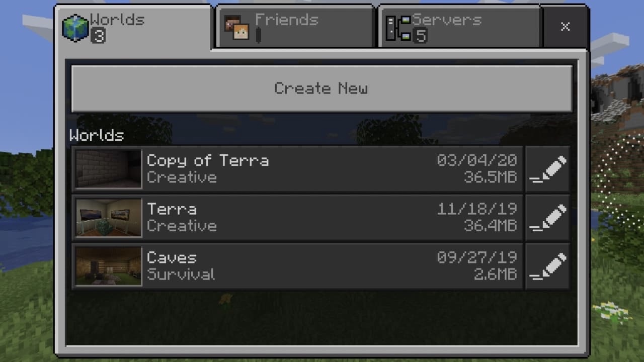Image resolution: width=644 pixels, height=362 pixels.
Task: Switch to the Friends tab
Action: [x=295, y=27]
